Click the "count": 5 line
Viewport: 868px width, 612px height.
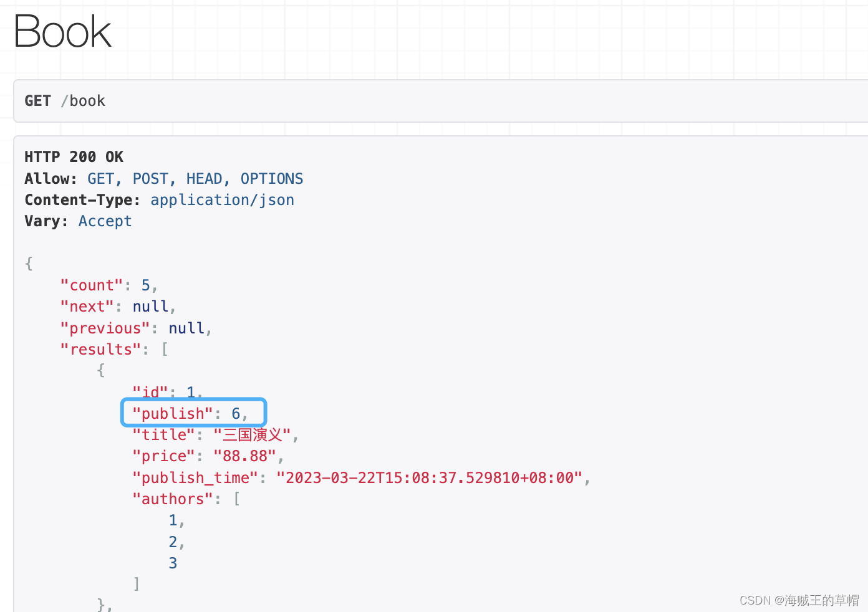(109, 285)
